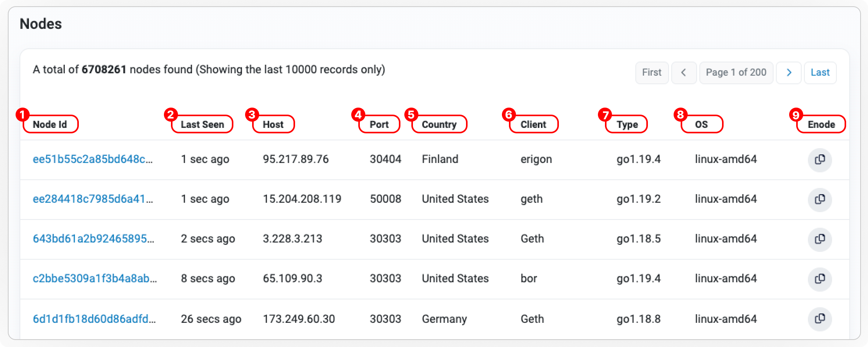Copy enode for host 15.204.208.119
The width and height of the screenshot is (868, 347).
[820, 200]
